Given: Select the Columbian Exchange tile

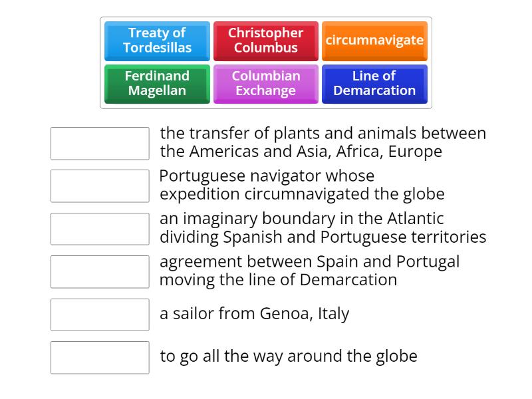Looking at the screenshot, I should tap(266, 84).
